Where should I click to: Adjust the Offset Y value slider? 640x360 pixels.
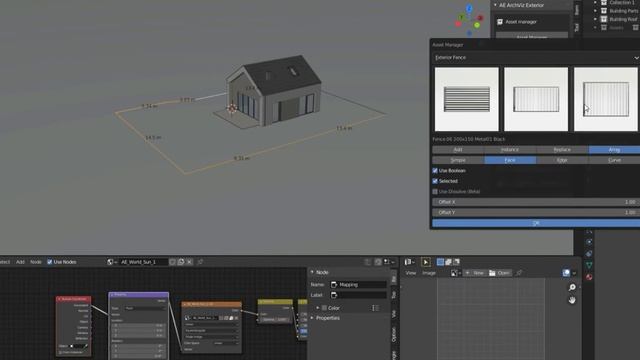pyautogui.click(x=536, y=213)
